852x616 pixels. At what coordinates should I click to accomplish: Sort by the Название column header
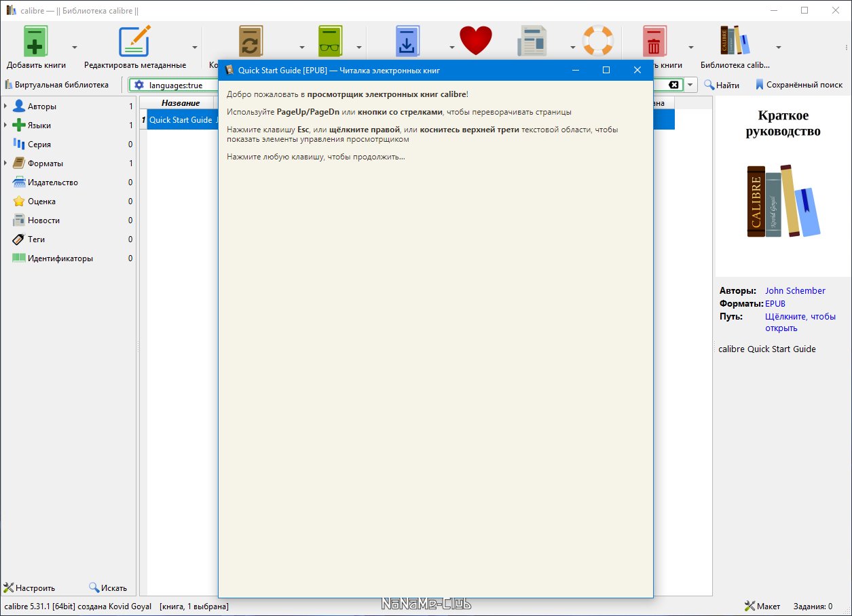(x=181, y=102)
